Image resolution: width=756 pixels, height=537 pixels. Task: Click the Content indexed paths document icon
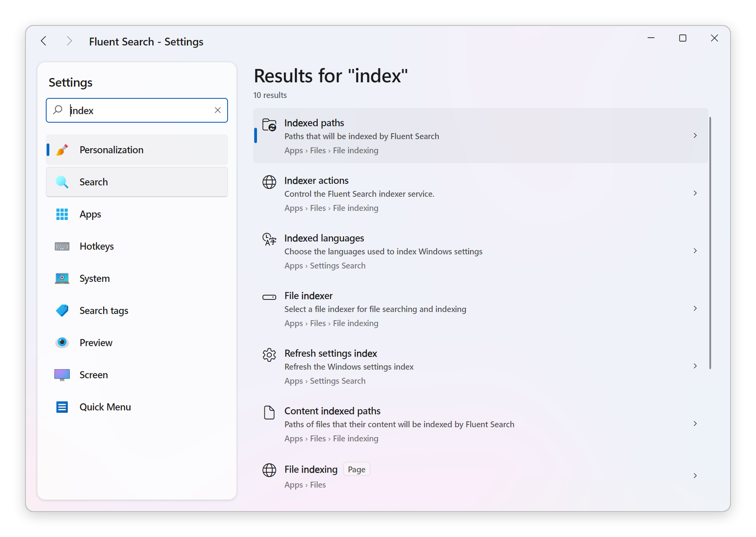[x=269, y=412]
